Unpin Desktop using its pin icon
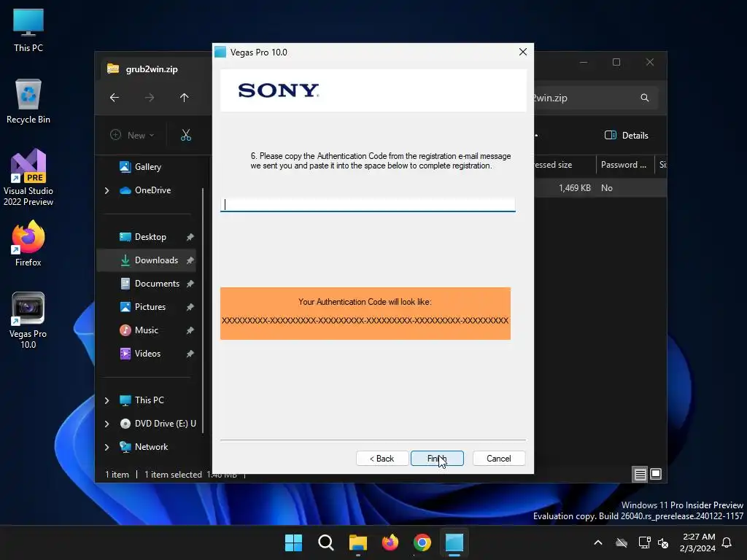This screenshot has width=747, height=560. (190, 237)
